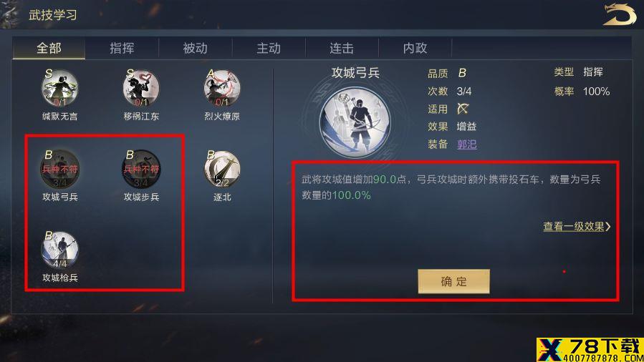Select the 攻城枪兵 skill icon
644x362 pixels.
pos(60,250)
